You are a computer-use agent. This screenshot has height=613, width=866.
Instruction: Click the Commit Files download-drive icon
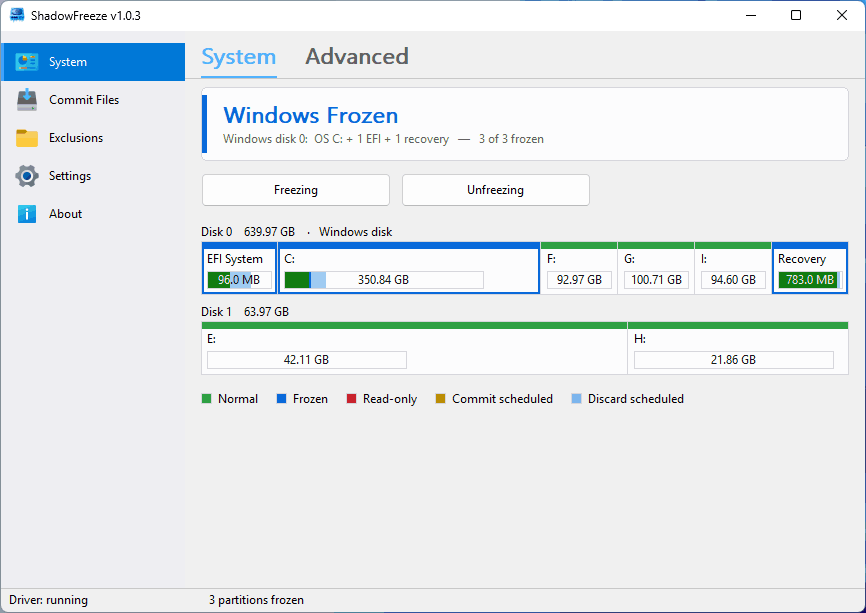coord(27,100)
